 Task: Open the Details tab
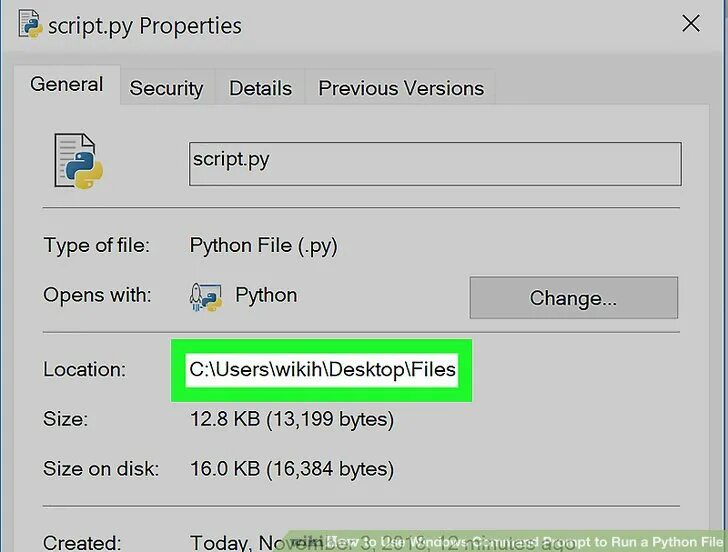pos(260,88)
